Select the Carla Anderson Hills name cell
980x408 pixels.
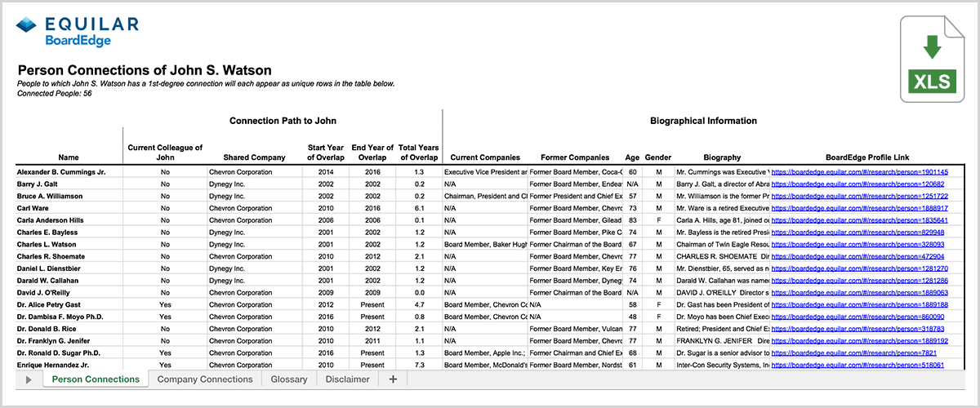(x=69, y=220)
